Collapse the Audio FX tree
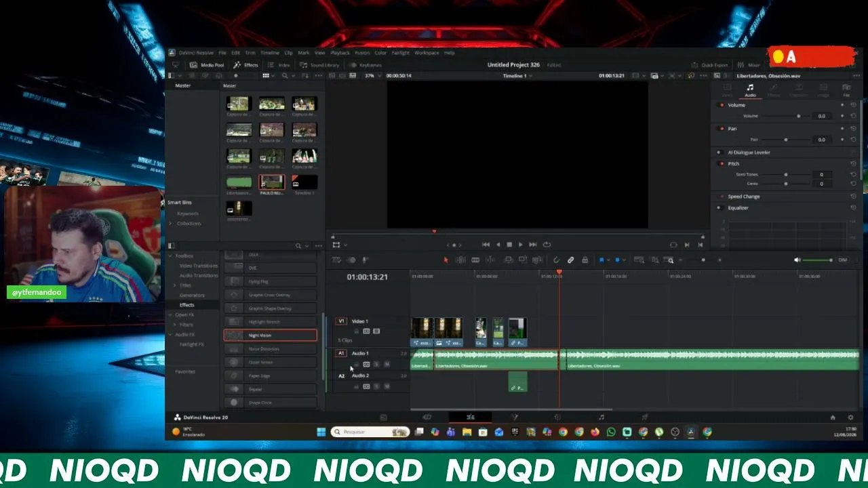The height and width of the screenshot is (488, 868). (x=170, y=334)
